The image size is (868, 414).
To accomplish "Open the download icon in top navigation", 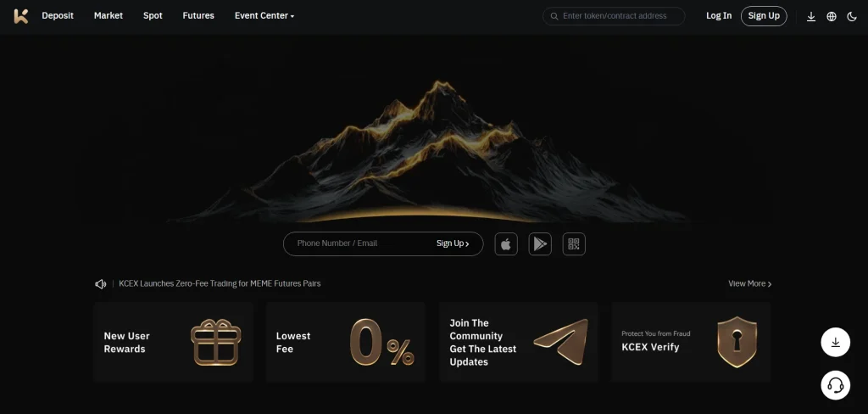I will coord(811,17).
